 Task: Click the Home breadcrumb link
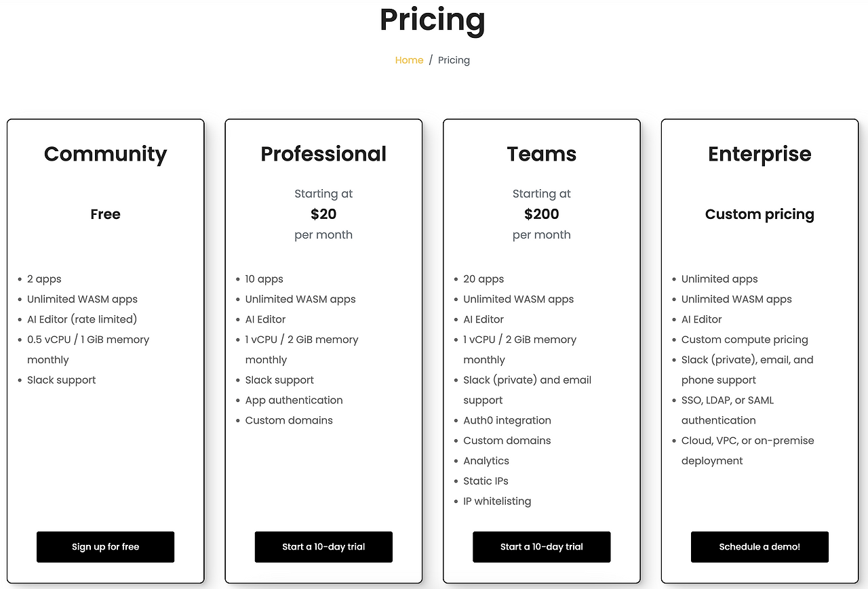pos(409,60)
